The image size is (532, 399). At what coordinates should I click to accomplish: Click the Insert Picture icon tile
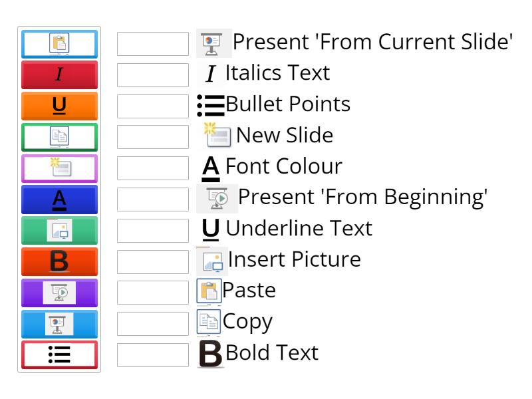click(59, 231)
